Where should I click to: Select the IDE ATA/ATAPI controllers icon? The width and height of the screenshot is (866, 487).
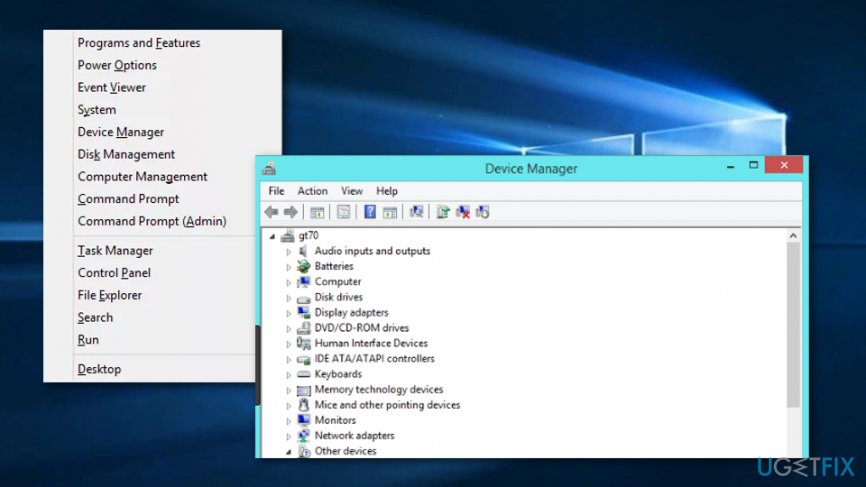303,359
